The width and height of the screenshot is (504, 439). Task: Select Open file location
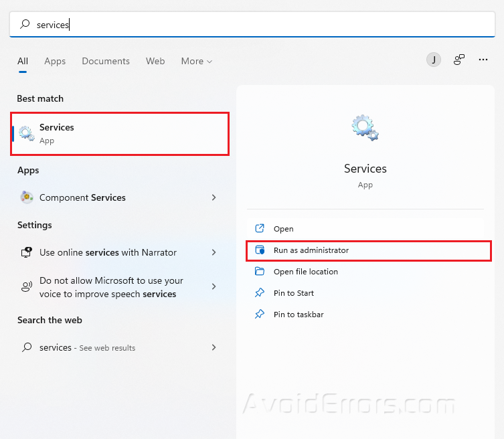305,272
